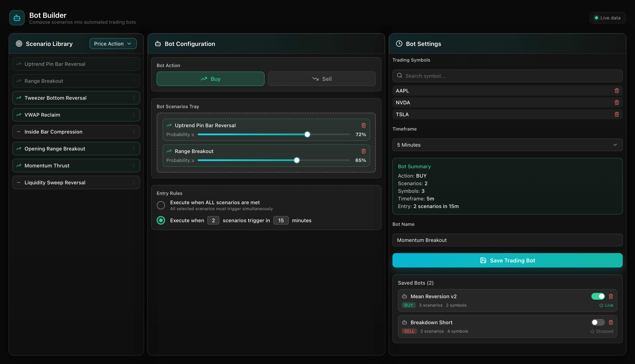Click the BUY badge on Mean Reversion v2
The height and width of the screenshot is (364, 635).
tap(409, 305)
